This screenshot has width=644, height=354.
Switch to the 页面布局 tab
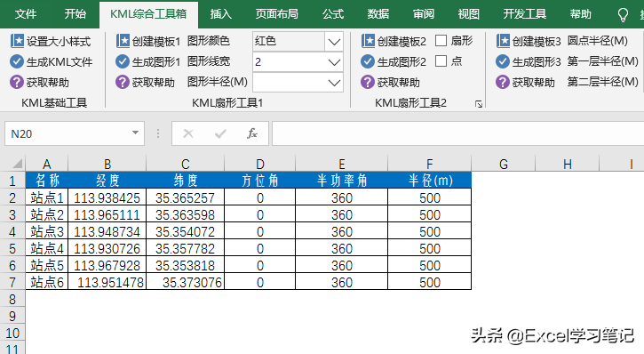pos(277,14)
